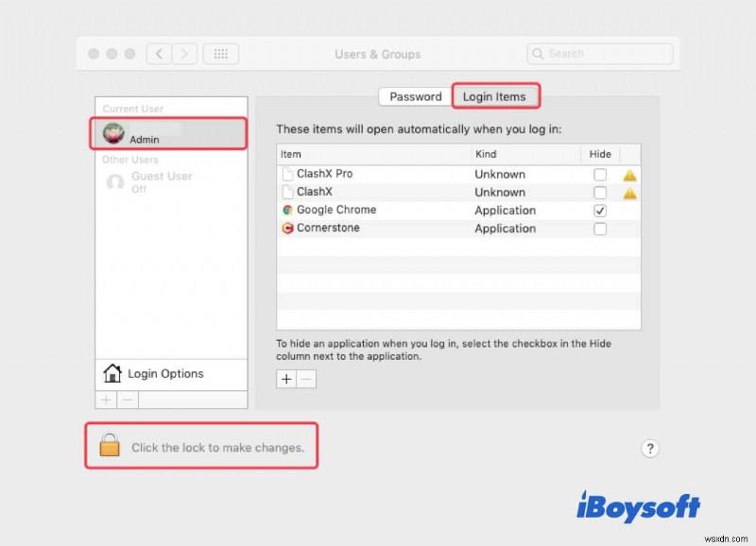
Task: Click the forward navigation arrow
Action: point(182,54)
